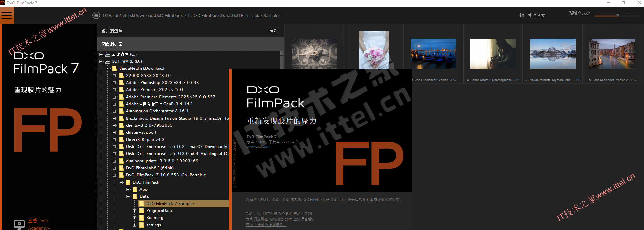
Task: Open the 有关于许可的详细信息 license link
Action: click(x=266, y=225)
